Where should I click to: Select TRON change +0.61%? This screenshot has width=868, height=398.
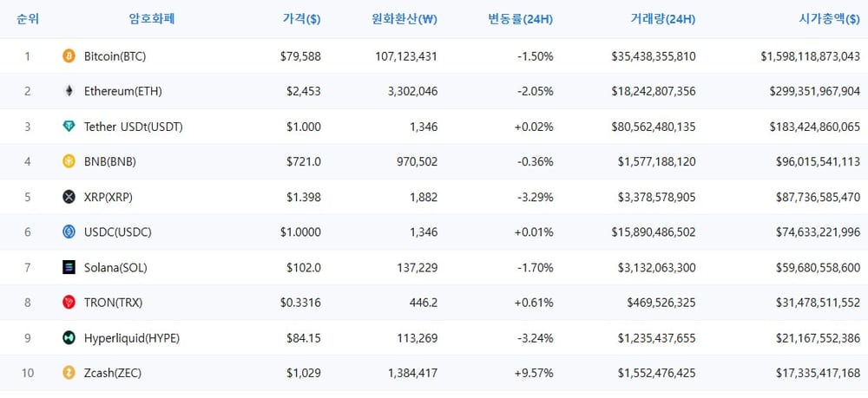(533, 303)
